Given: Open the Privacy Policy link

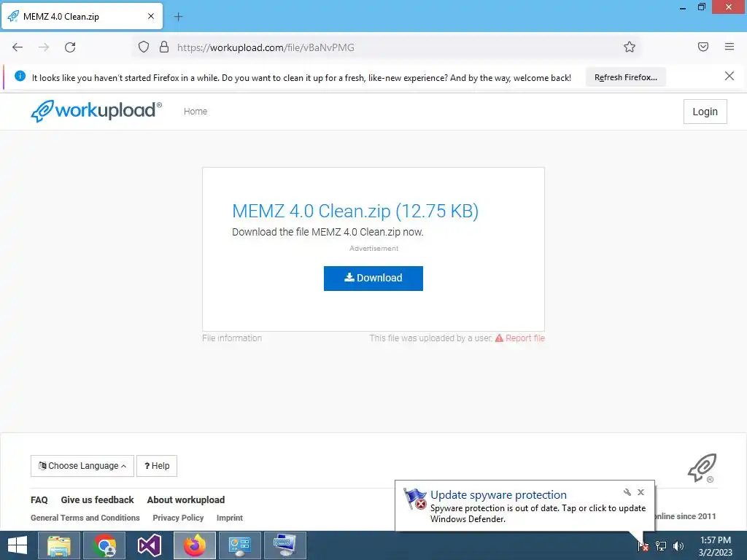Looking at the screenshot, I should click(x=178, y=518).
